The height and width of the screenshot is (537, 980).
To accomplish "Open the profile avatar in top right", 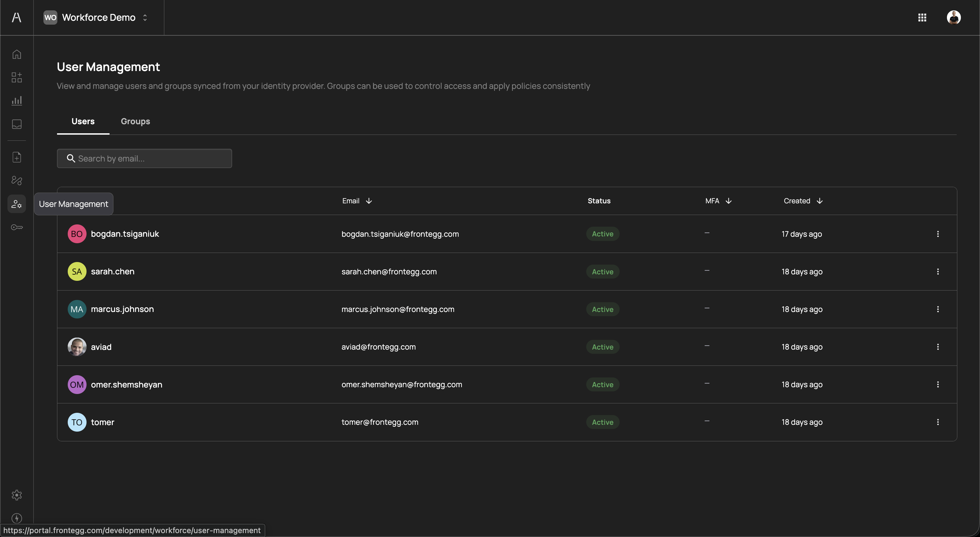I will pyautogui.click(x=954, y=18).
